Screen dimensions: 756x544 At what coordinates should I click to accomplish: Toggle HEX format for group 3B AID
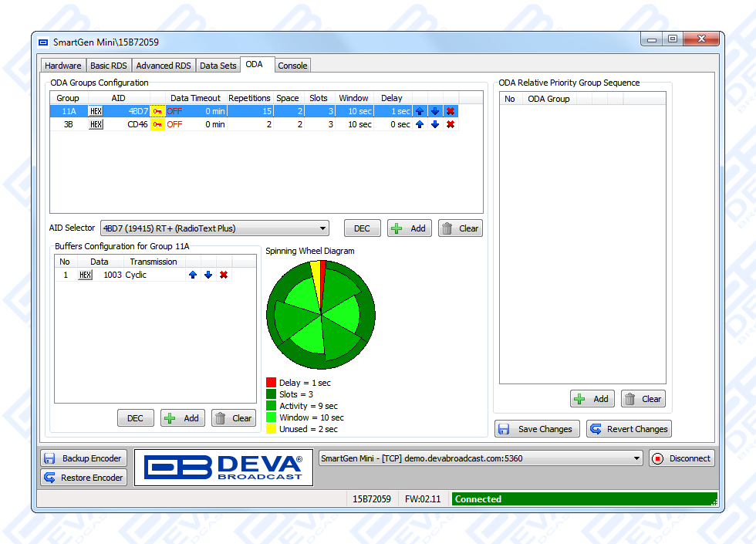(x=96, y=124)
